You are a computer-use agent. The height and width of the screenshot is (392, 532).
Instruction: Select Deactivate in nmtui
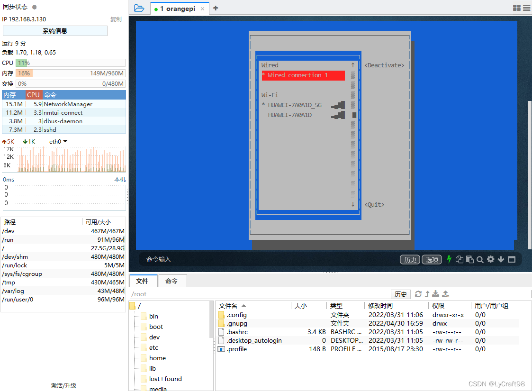pyautogui.click(x=384, y=65)
